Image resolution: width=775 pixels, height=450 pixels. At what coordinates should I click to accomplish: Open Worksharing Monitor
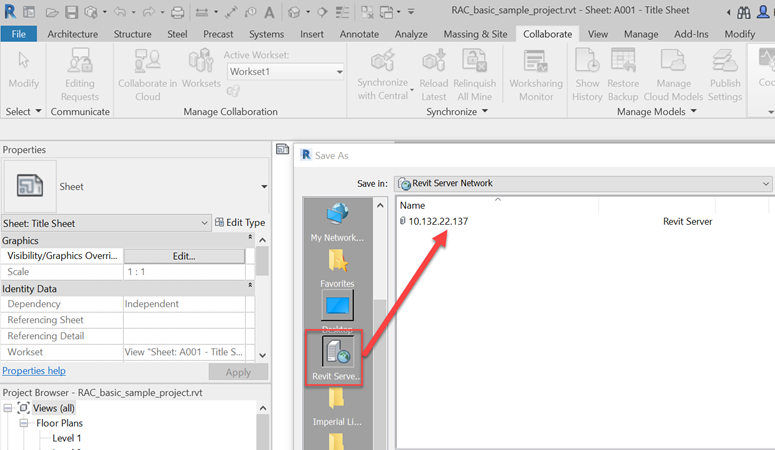(x=536, y=74)
